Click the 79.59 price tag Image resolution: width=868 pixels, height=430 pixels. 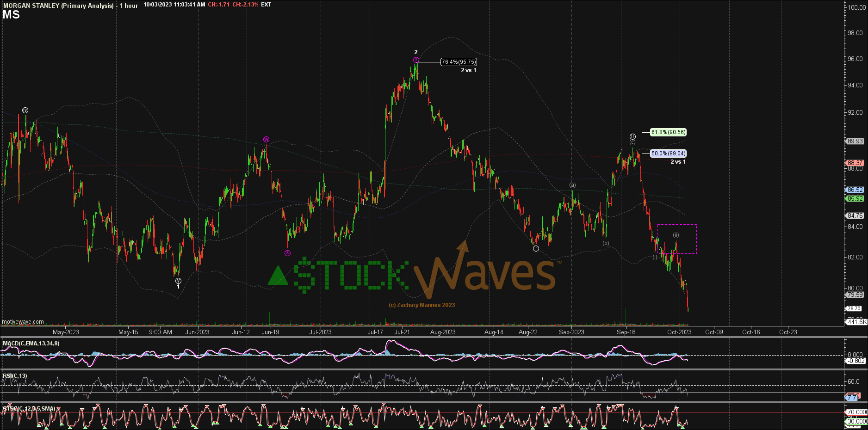855,295
